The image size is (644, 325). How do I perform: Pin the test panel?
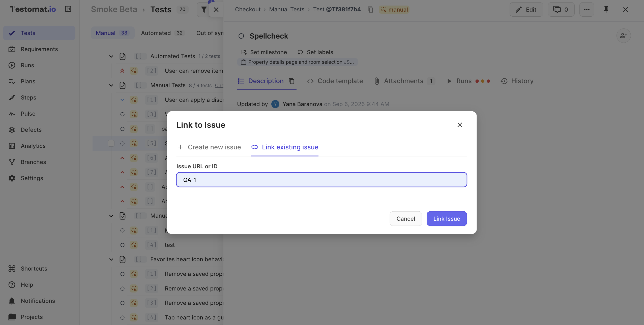click(606, 10)
